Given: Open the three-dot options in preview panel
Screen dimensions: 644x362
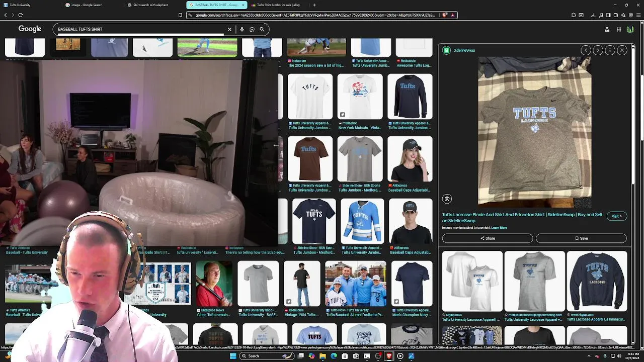Looking at the screenshot, I should point(610,50).
